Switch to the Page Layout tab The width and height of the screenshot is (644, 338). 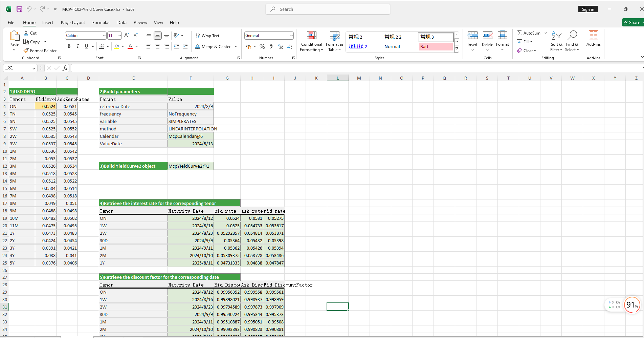click(73, 23)
